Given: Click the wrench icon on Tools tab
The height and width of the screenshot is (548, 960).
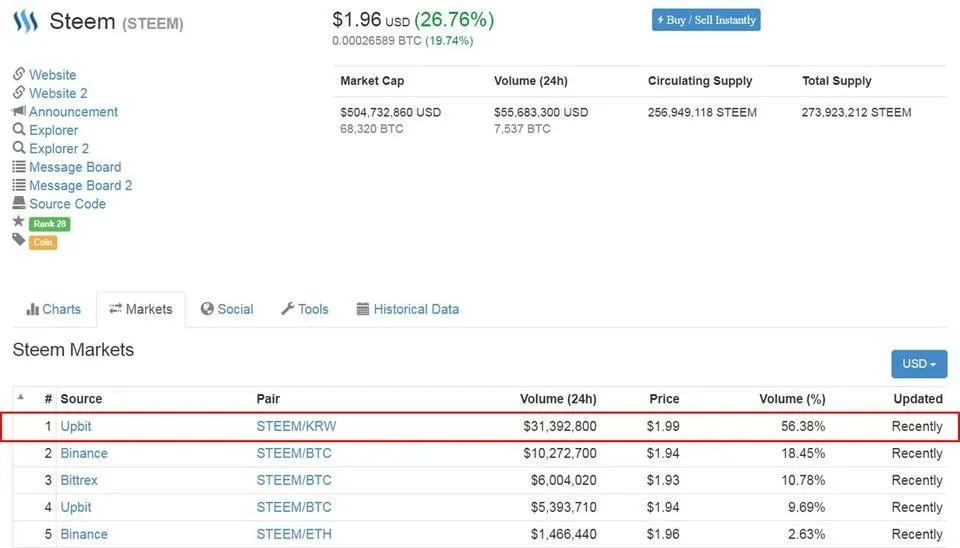Looking at the screenshot, I should 288,309.
